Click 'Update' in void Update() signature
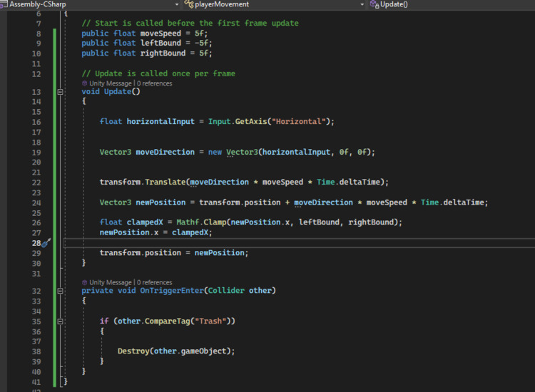 118,92
